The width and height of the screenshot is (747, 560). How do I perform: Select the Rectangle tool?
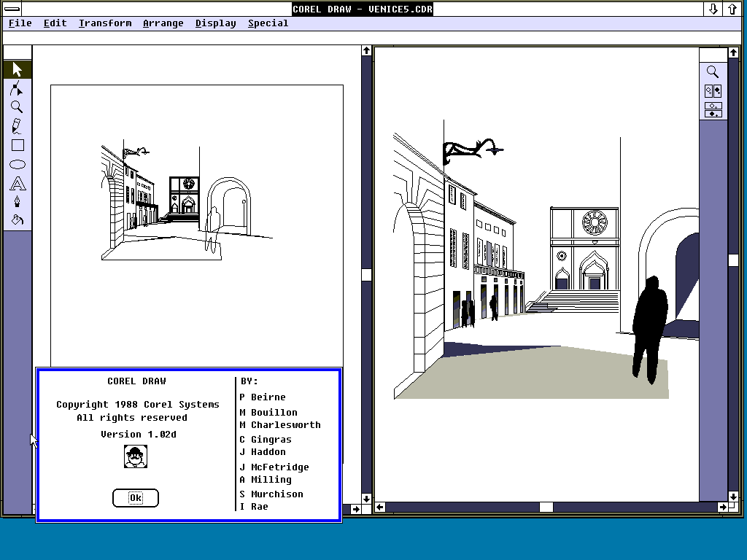coord(18,145)
